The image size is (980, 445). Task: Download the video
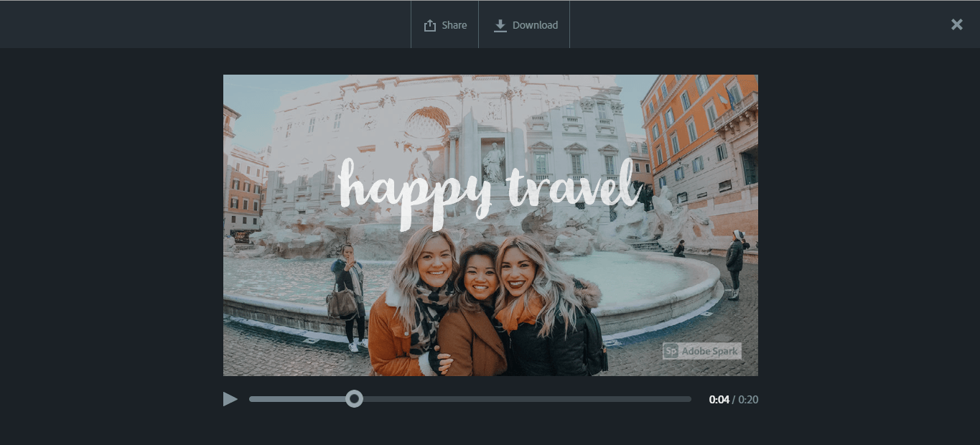[525, 25]
